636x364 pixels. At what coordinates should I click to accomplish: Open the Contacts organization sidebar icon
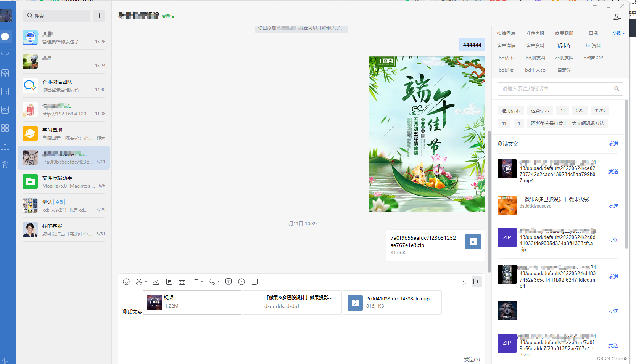tap(5, 146)
